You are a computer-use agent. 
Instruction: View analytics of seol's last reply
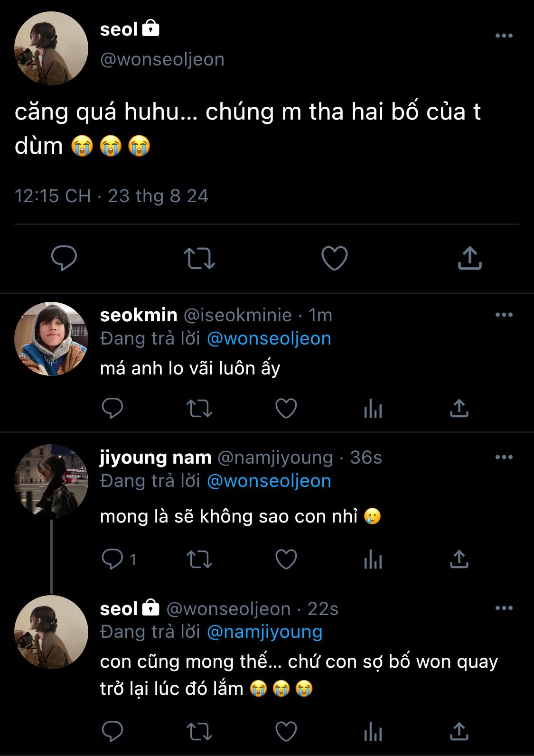373,731
